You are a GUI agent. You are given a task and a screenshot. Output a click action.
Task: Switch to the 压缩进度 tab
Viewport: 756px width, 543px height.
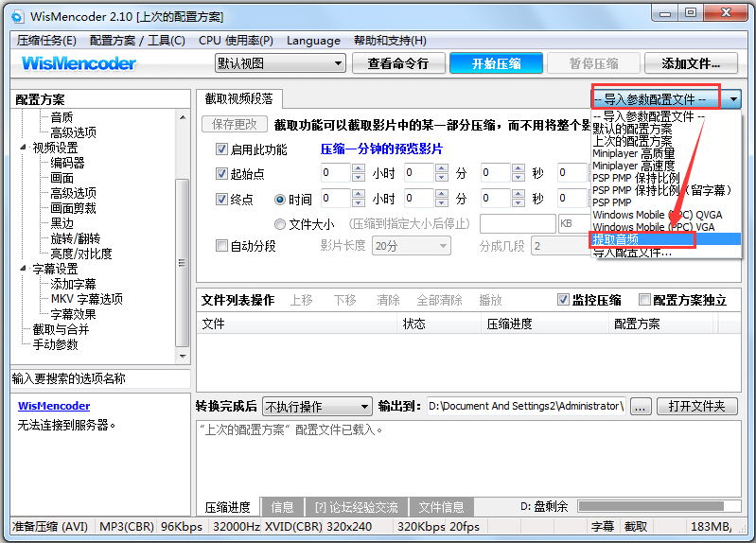[228, 507]
